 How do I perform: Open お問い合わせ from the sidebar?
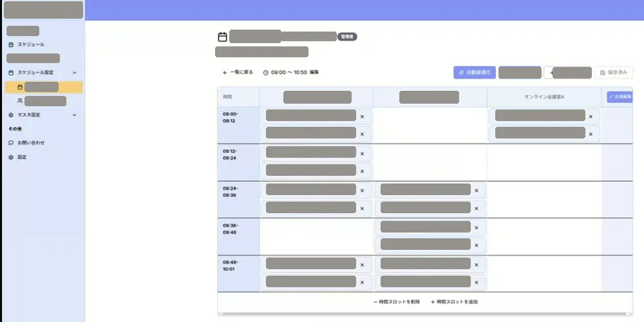(x=31, y=143)
